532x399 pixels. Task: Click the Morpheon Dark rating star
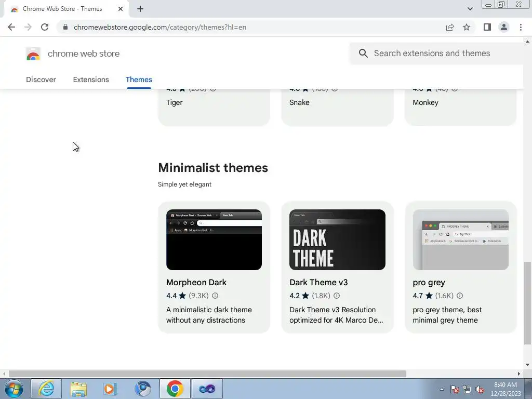(182, 296)
